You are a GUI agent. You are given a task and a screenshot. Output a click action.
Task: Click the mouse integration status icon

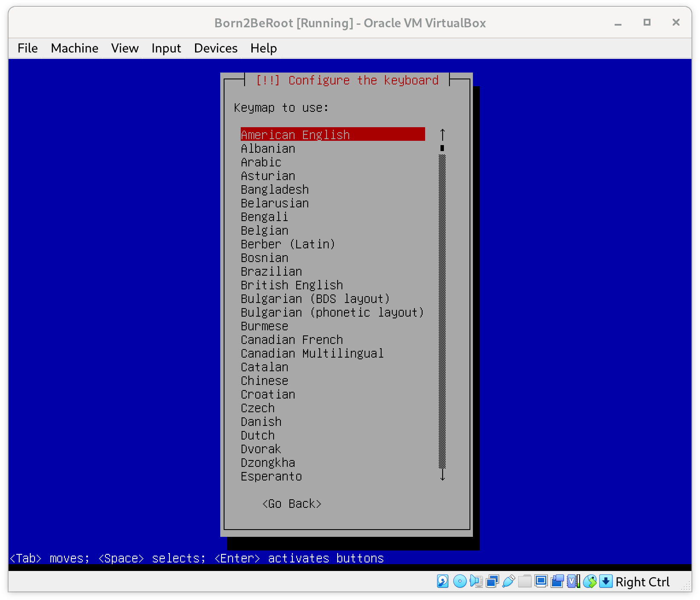coord(589,581)
